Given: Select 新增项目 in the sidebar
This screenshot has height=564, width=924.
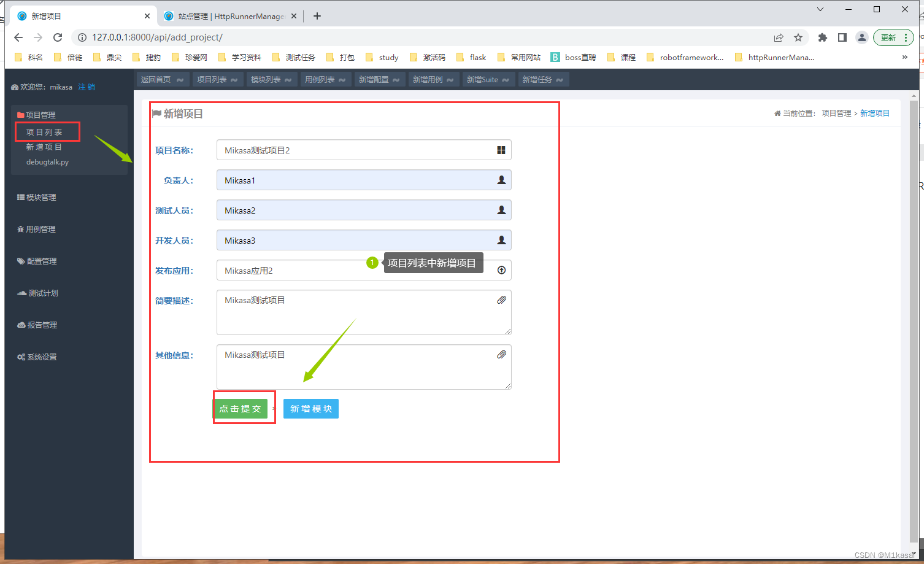Looking at the screenshot, I should tap(44, 147).
